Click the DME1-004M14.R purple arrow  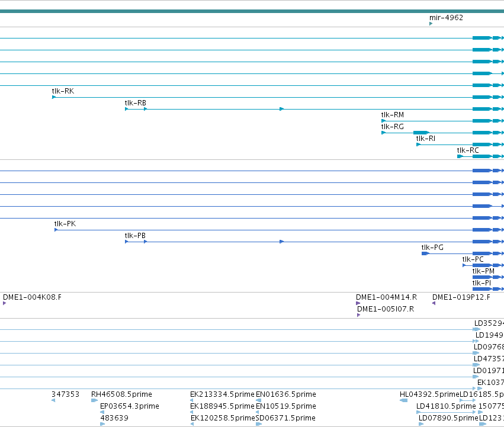click(358, 303)
